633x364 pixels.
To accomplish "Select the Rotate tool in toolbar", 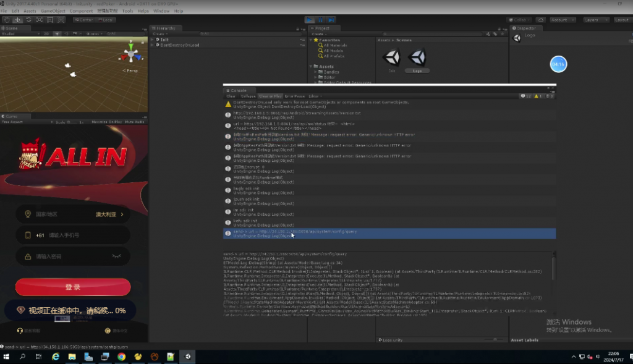I will 29,20.
